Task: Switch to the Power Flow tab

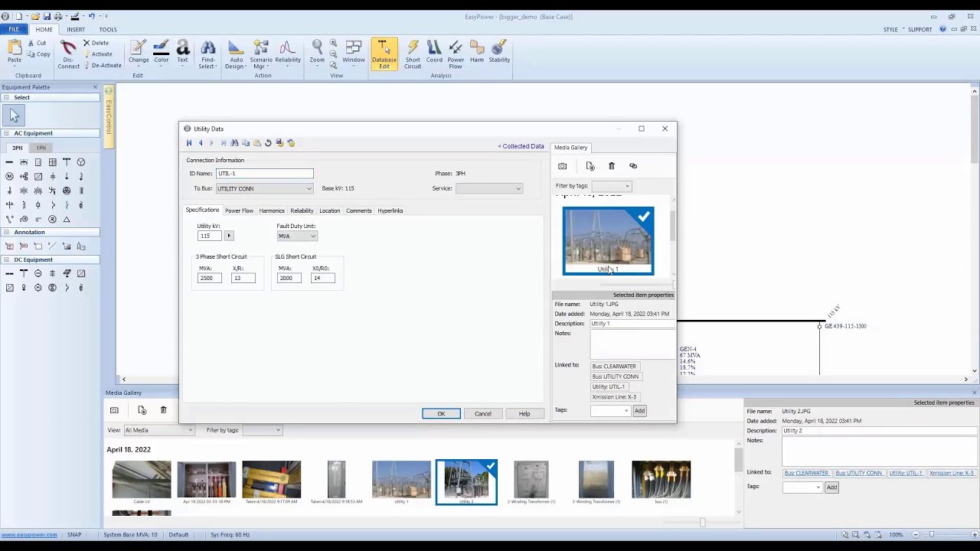Action: pyautogui.click(x=239, y=210)
